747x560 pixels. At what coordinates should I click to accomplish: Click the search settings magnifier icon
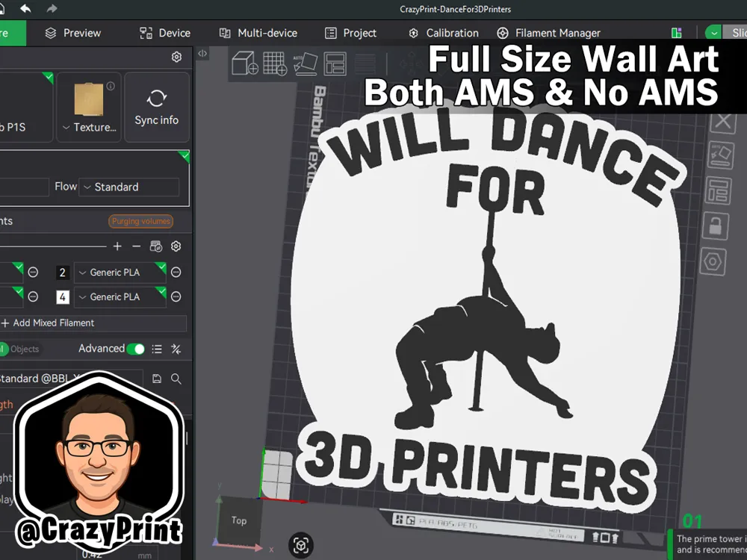(x=176, y=379)
